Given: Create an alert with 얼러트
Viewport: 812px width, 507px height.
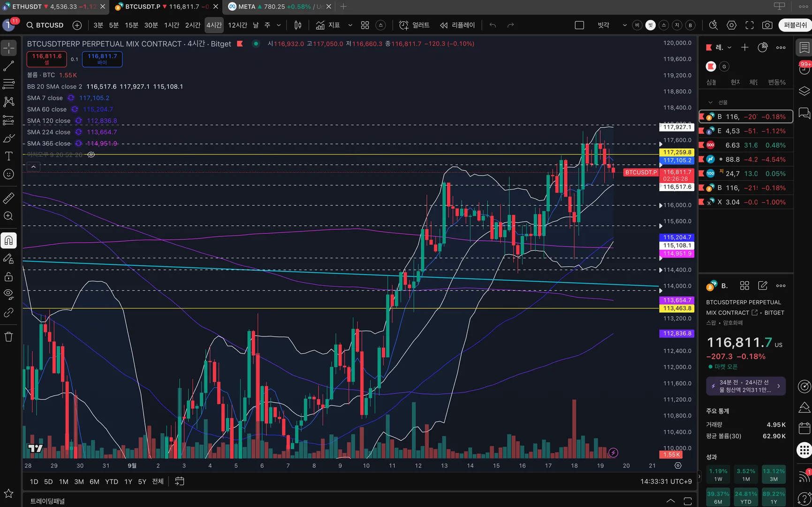Looking at the screenshot, I should click(x=414, y=25).
